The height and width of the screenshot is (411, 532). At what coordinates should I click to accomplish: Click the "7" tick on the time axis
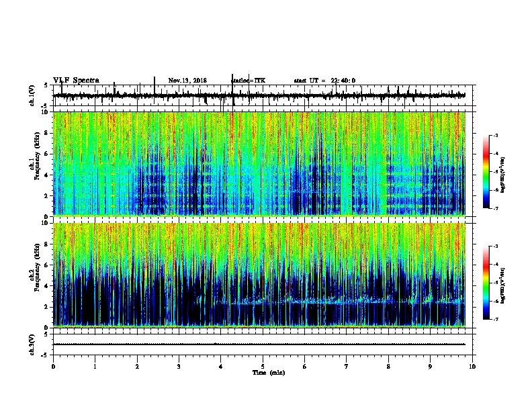tap(347, 367)
